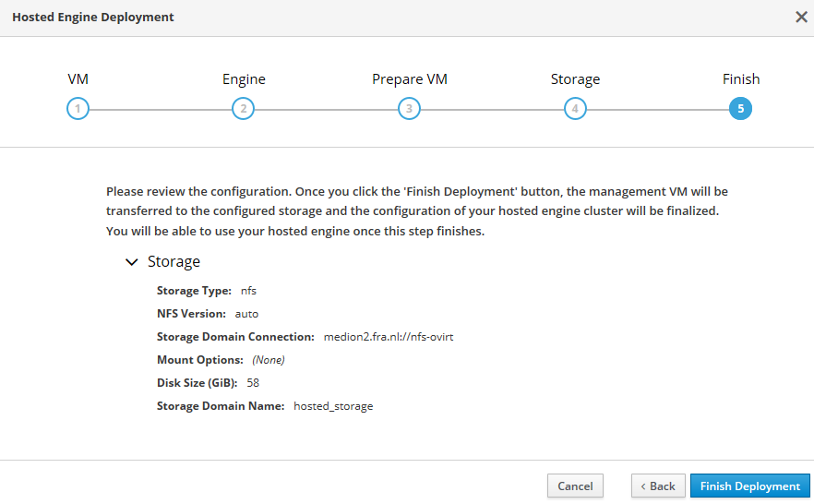Click the Finish Deployment button

pyautogui.click(x=749, y=486)
